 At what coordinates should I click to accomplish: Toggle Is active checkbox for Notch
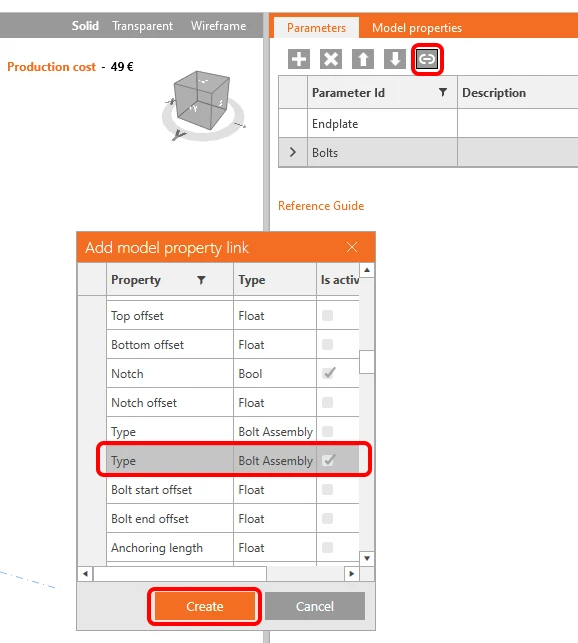328,373
